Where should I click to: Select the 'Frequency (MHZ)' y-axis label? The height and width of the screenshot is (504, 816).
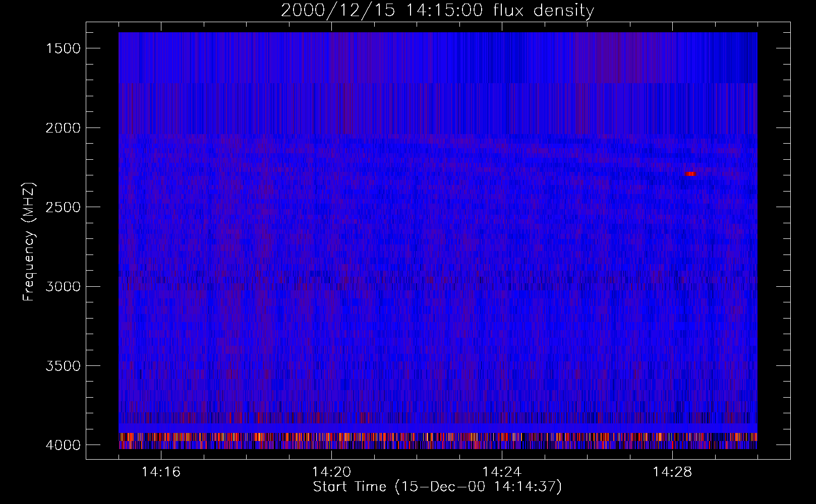(x=29, y=241)
